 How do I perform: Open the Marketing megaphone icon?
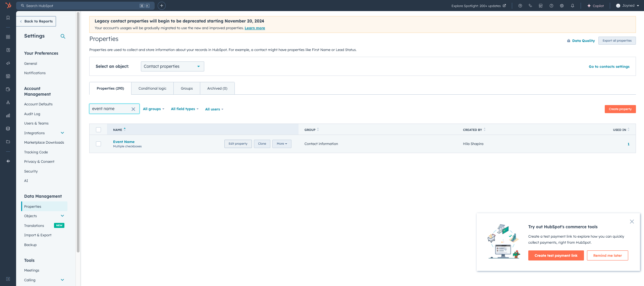tap(8, 63)
